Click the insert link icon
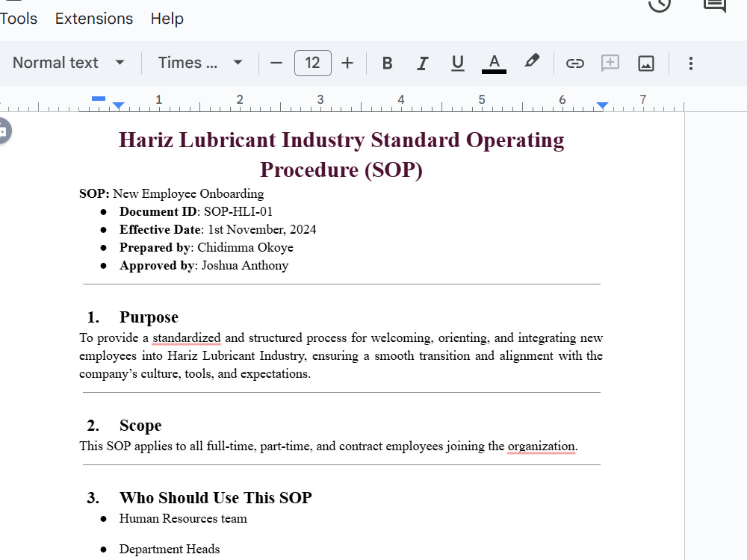This screenshot has width=747, height=560. click(574, 63)
